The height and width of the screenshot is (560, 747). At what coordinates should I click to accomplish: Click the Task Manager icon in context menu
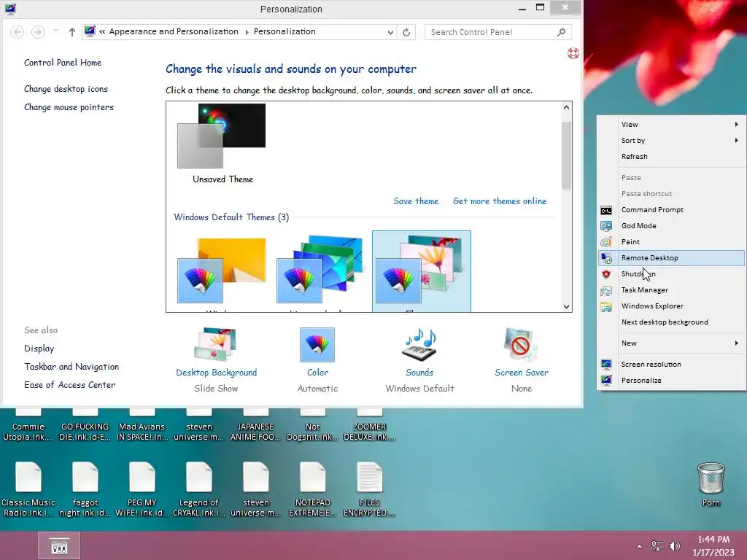pos(606,290)
